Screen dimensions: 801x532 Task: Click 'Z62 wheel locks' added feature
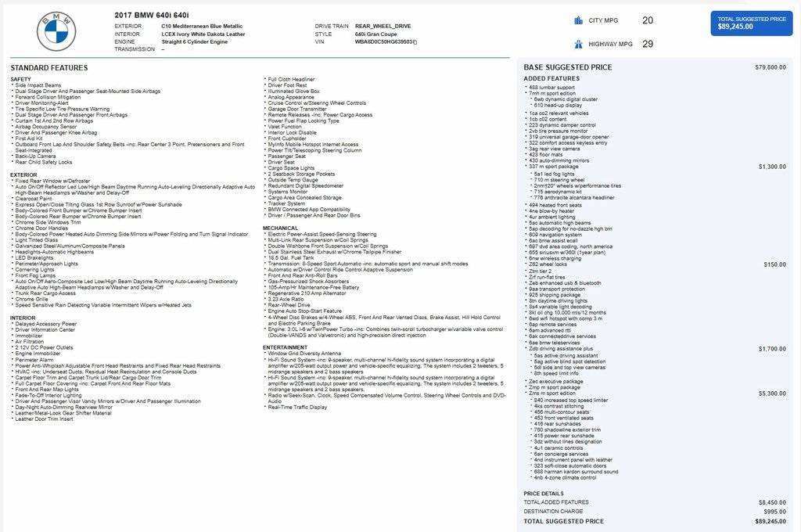click(548, 264)
